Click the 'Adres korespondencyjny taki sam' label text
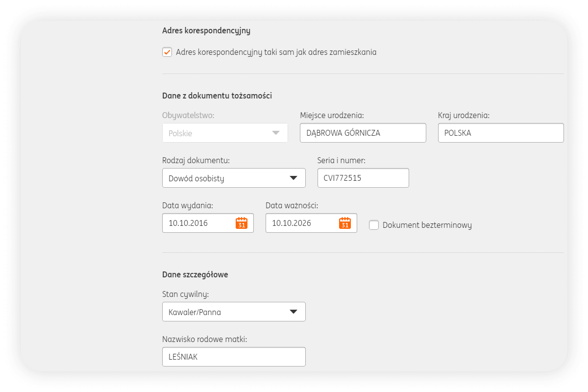Viewport: 588px width, 392px height. [x=276, y=52]
